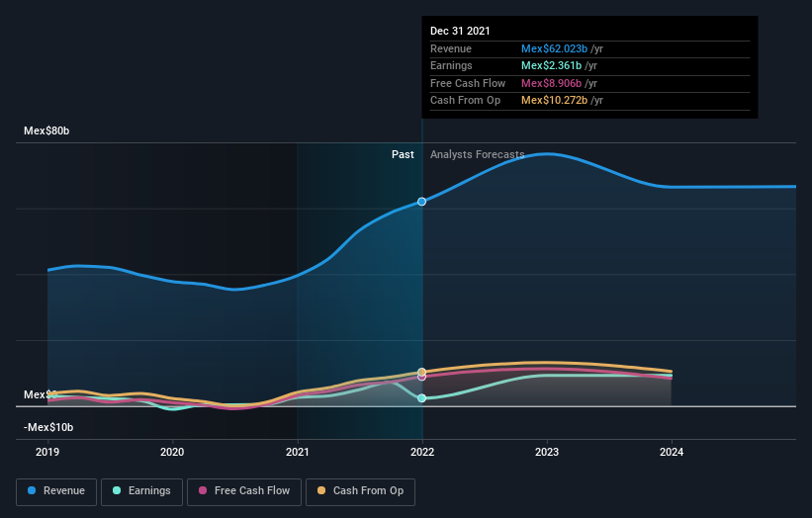Click the Revenue row label in tooltip
The image size is (812, 518).
(451, 48)
